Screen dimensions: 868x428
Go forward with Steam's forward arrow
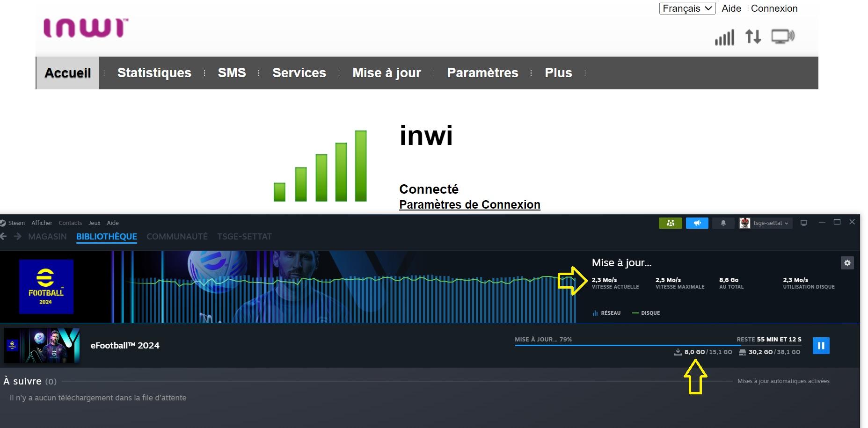click(18, 237)
